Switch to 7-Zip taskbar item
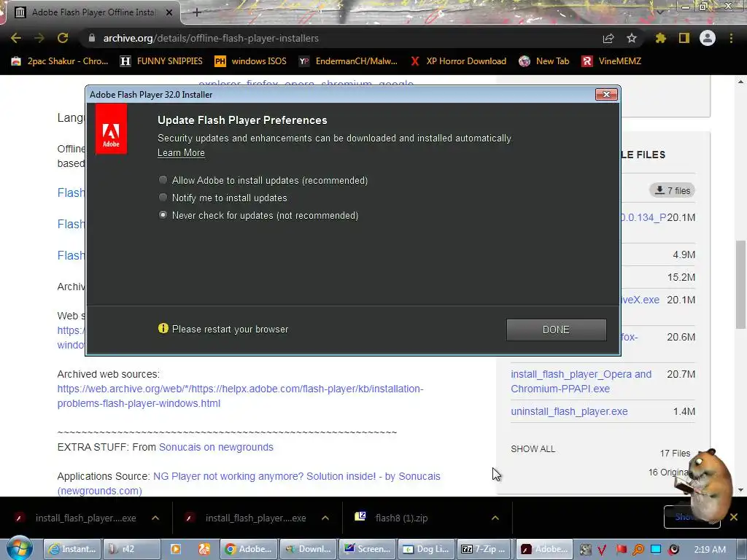747x560 pixels. [484, 549]
